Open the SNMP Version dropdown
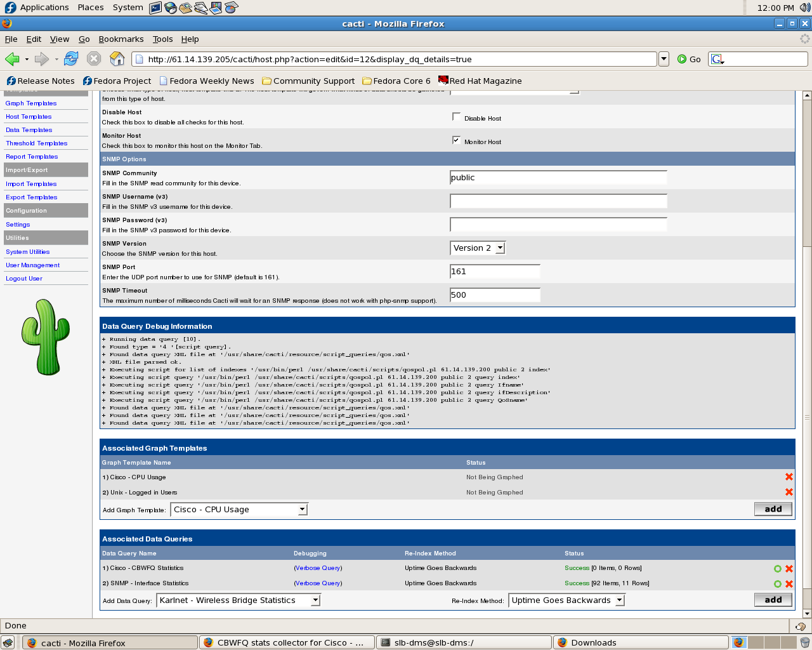This screenshot has height=650, width=812. [x=478, y=248]
